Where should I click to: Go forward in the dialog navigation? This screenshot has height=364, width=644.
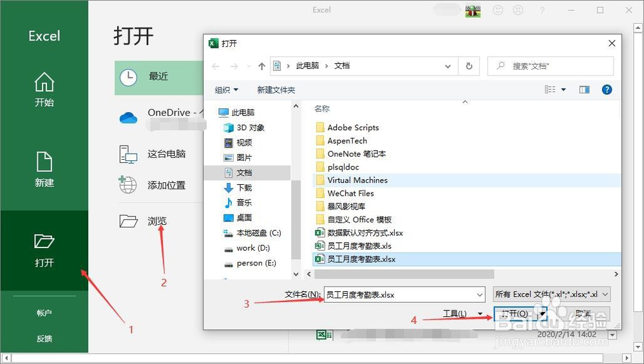pyautogui.click(x=234, y=66)
